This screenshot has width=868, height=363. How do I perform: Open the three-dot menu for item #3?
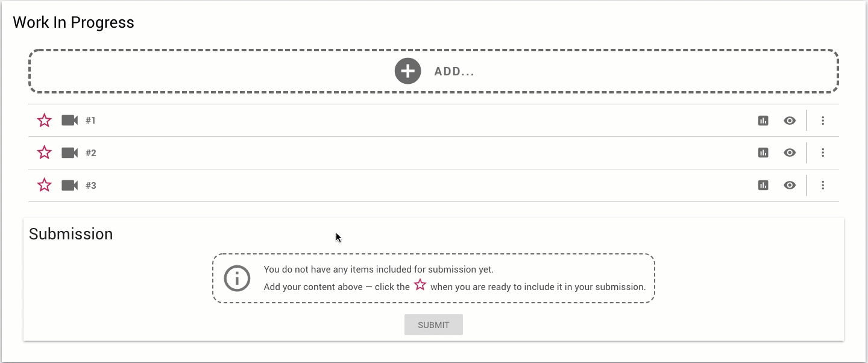823,186
